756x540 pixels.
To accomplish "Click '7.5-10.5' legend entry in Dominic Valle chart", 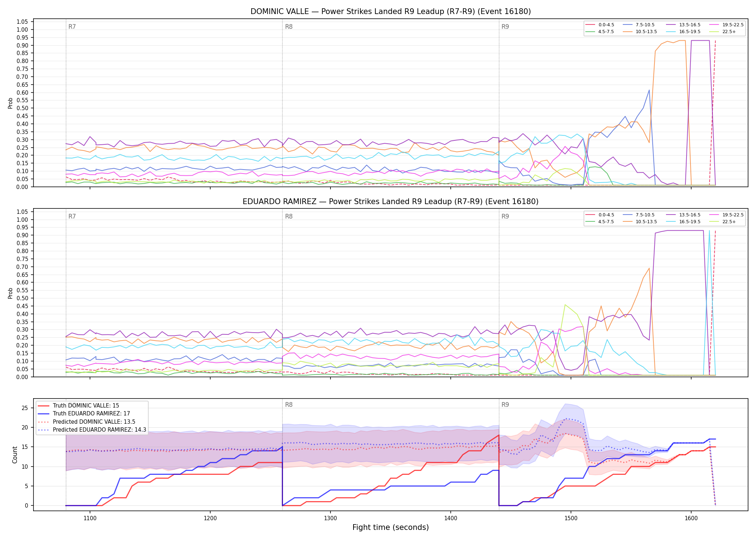I will coord(639,25).
